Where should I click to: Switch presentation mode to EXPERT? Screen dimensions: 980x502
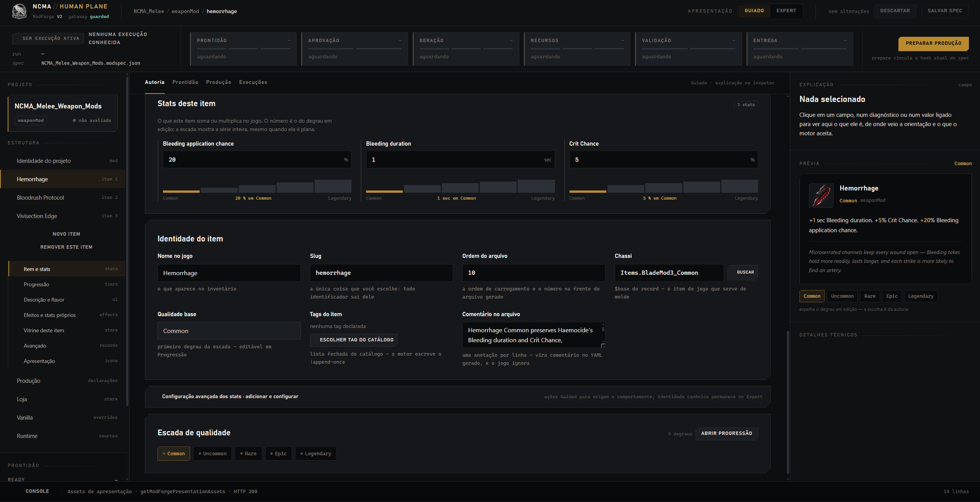(786, 11)
